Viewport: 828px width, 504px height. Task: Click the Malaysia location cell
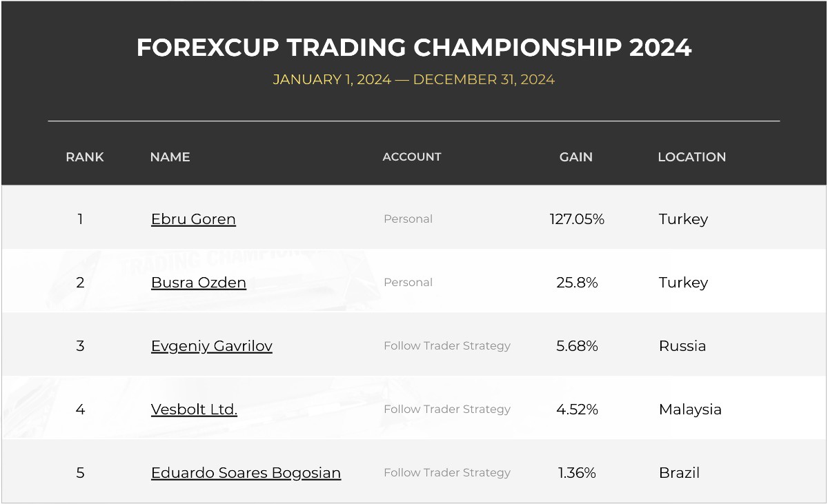point(690,410)
